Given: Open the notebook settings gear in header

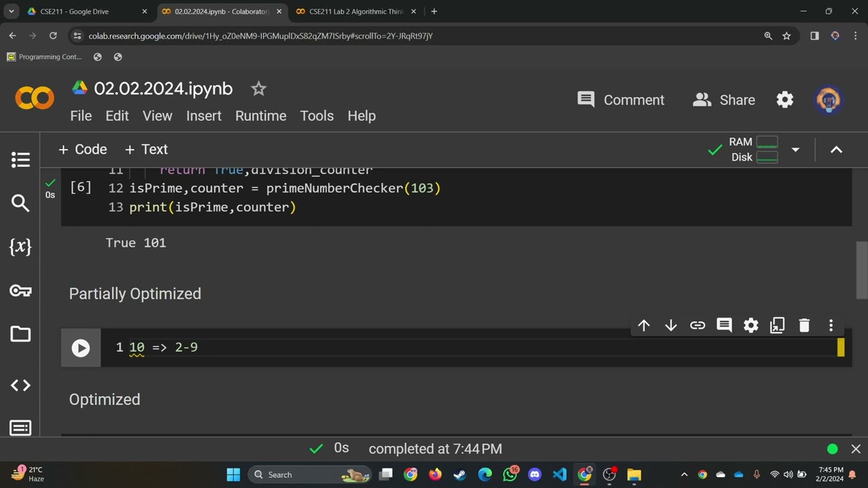Looking at the screenshot, I should pos(785,100).
